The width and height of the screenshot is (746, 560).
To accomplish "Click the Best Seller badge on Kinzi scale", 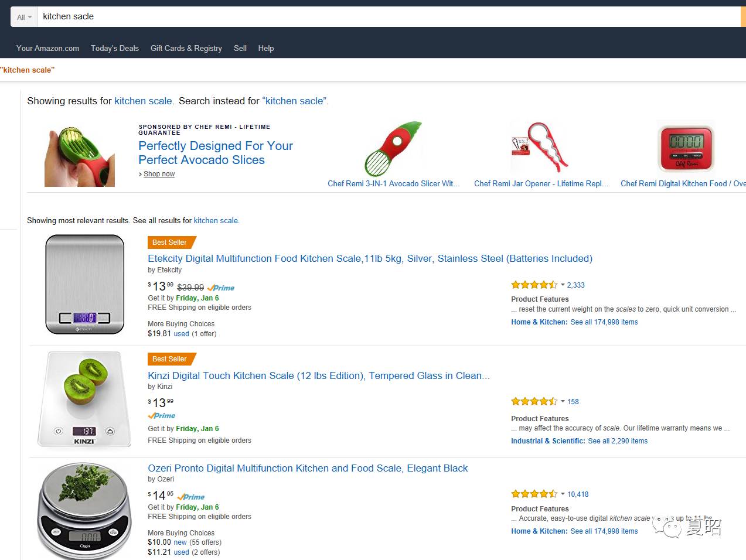I will coord(170,359).
